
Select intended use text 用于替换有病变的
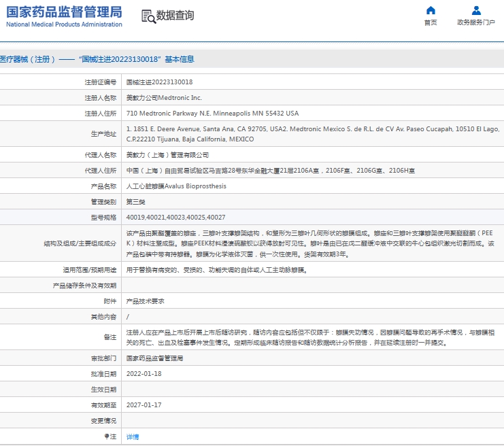[x=217, y=270]
